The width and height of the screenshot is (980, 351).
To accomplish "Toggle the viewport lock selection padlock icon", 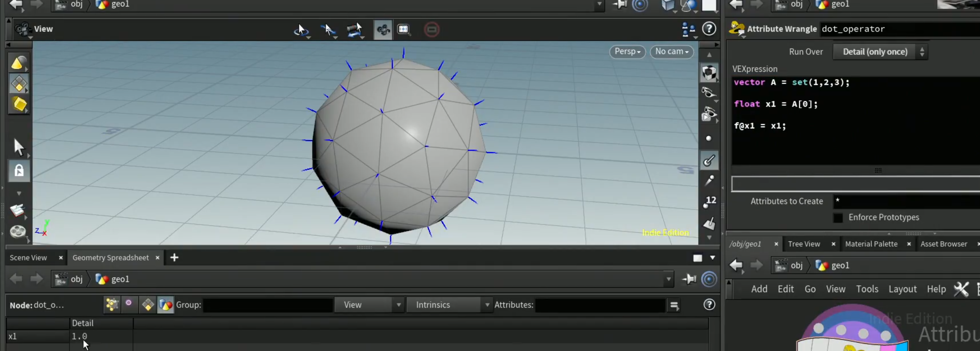I will (x=19, y=170).
